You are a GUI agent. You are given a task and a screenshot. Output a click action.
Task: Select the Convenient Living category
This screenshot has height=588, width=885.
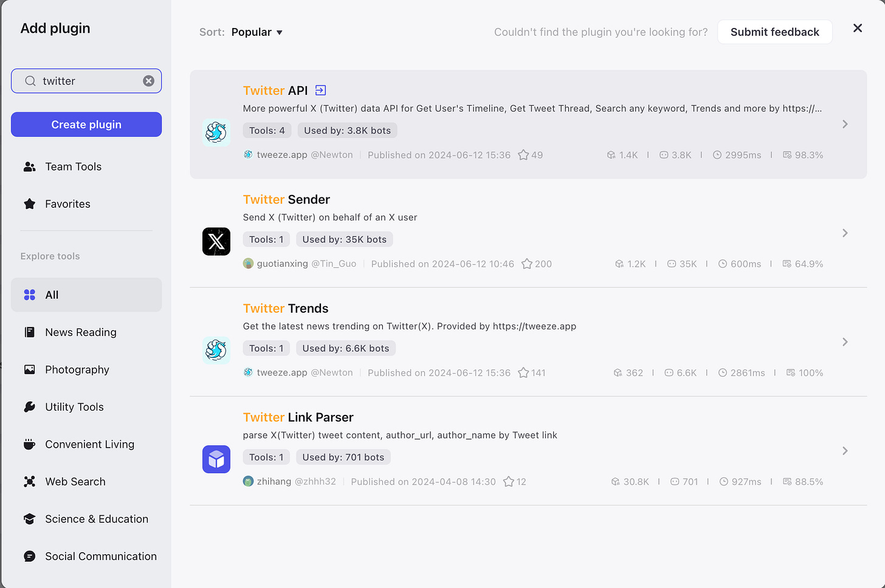(86, 444)
